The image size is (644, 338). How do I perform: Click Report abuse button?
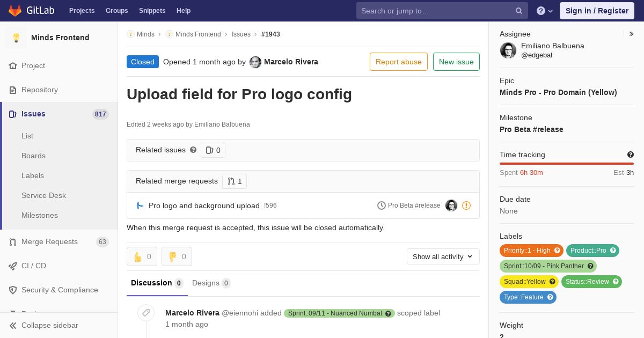coord(399,62)
